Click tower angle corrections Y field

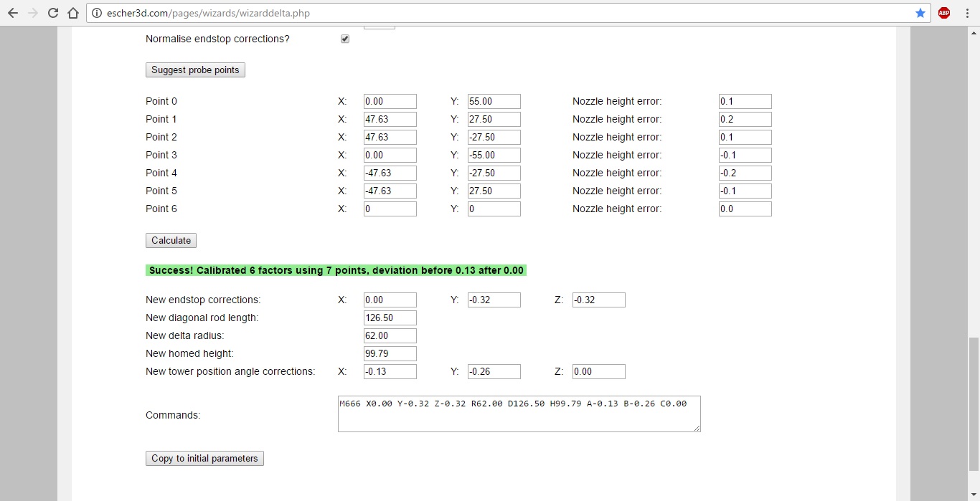tap(494, 372)
